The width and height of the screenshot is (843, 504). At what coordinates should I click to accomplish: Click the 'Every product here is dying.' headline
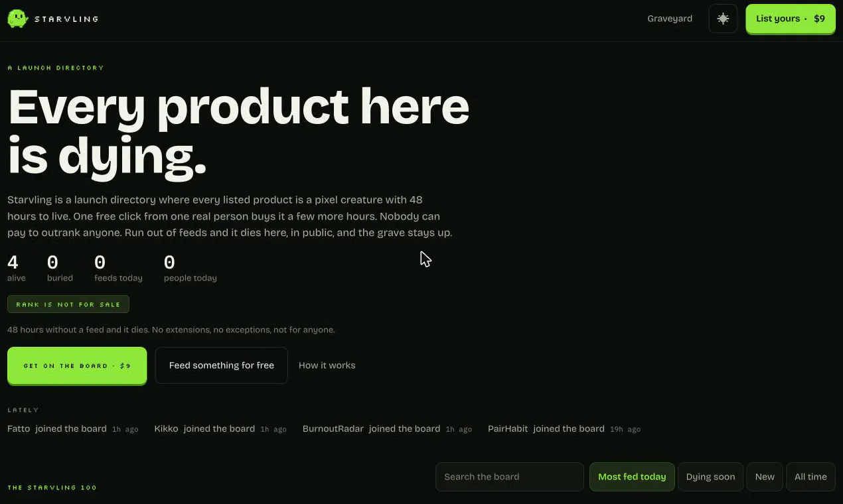click(239, 133)
